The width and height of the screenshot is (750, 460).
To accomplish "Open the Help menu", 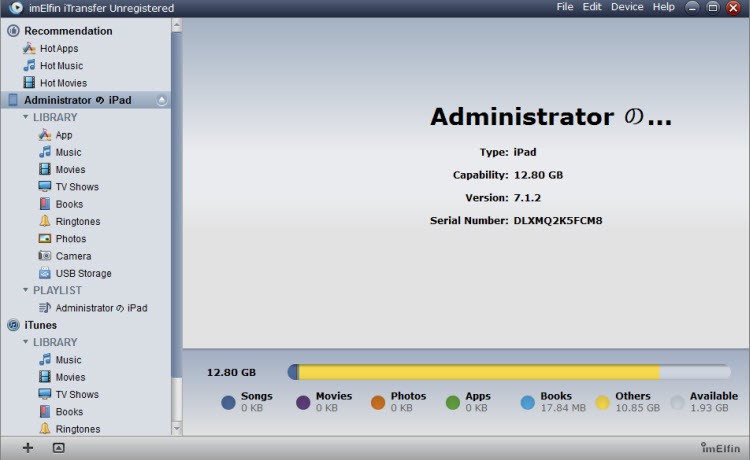I will (x=664, y=7).
